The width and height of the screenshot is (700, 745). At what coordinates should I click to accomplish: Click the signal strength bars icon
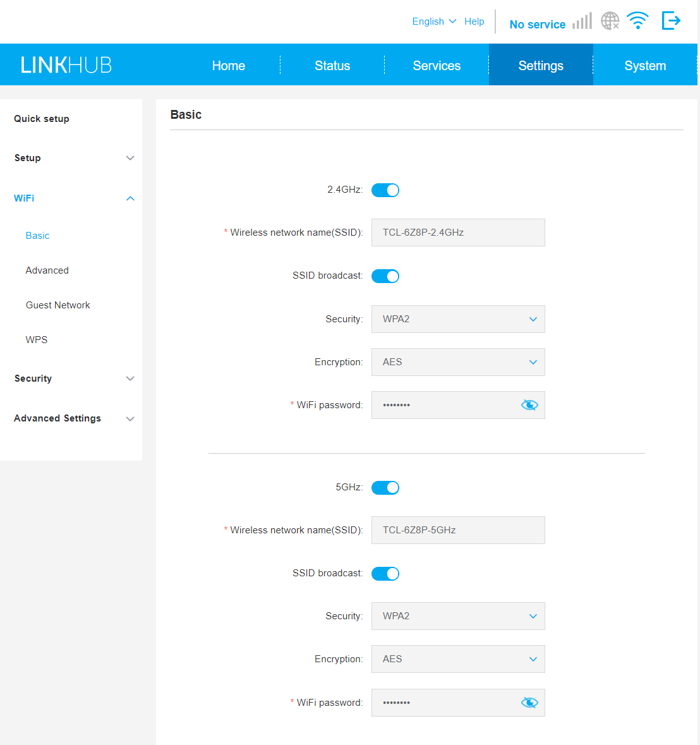click(x=582, y=21)
